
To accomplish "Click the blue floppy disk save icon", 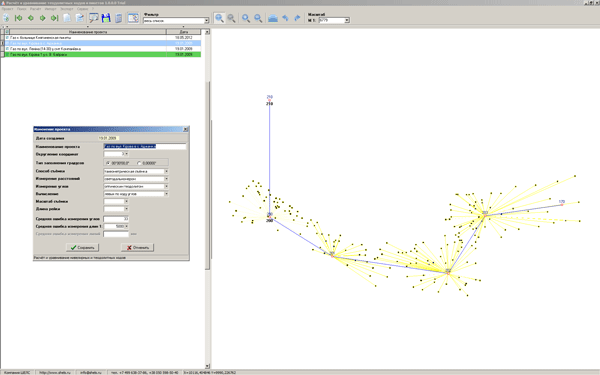I will (106, 18).
